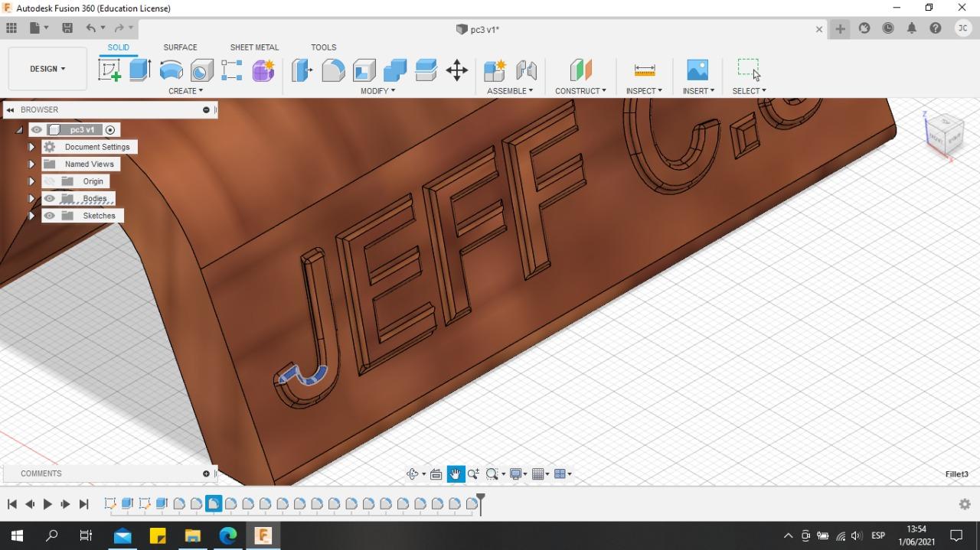Viewport: 980px width, 550px height.
Task: Expand the Sketches folder
Action: coord(31,216)
